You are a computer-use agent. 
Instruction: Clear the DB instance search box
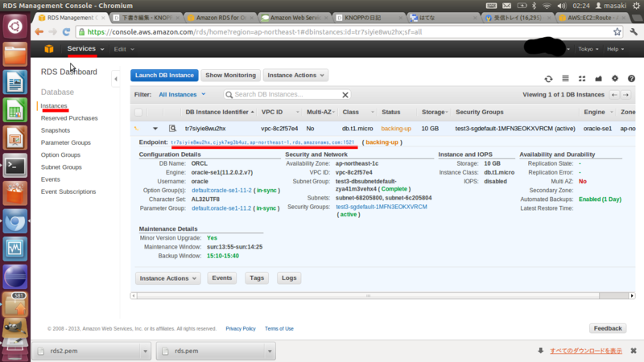345,95
